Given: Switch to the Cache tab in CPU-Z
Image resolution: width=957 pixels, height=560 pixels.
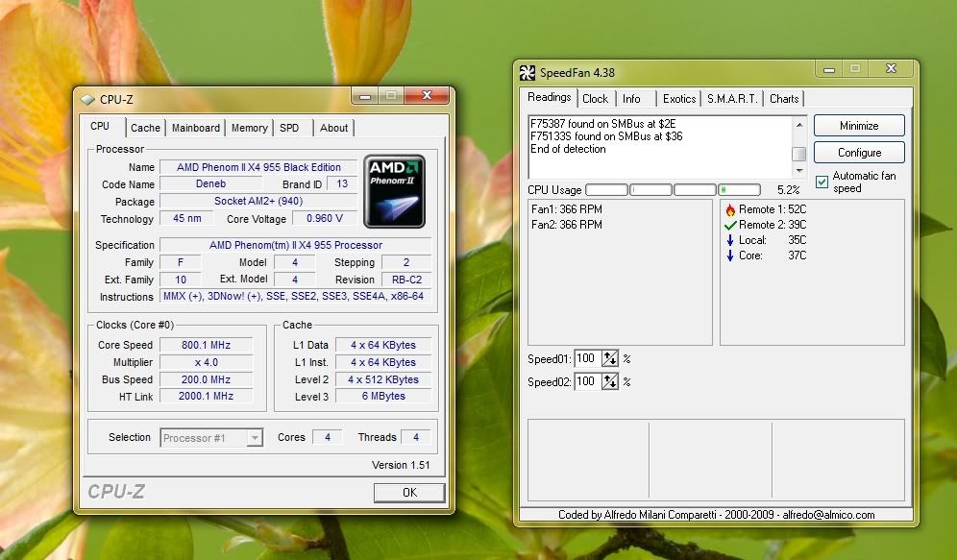Looking at the screenshot, I should tap(145, 128).
